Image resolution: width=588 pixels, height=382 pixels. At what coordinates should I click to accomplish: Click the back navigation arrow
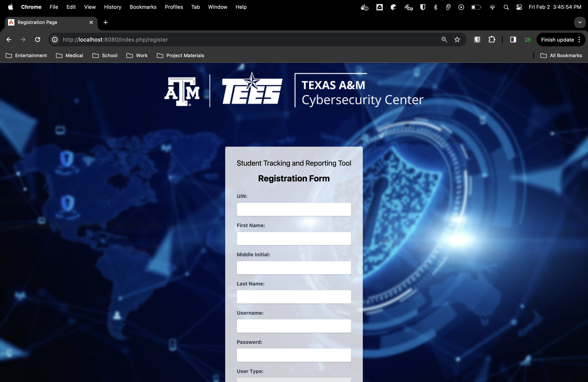click(x=9, y=40)
